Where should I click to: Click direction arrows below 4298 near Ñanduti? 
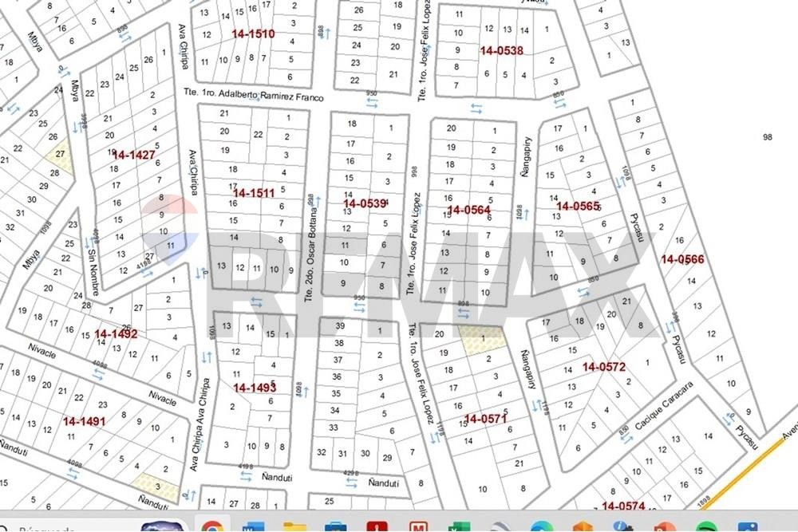[x=351, y=483]
